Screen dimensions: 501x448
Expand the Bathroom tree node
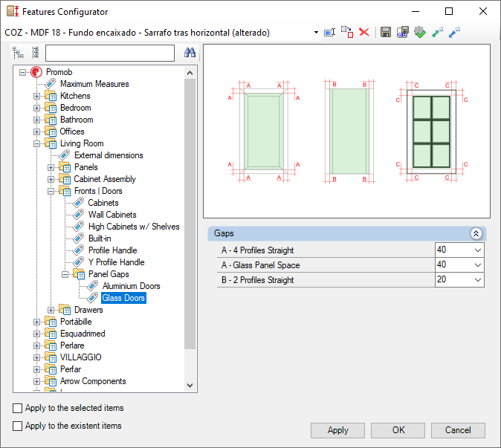pyautogui.click(x=36, y=120)
